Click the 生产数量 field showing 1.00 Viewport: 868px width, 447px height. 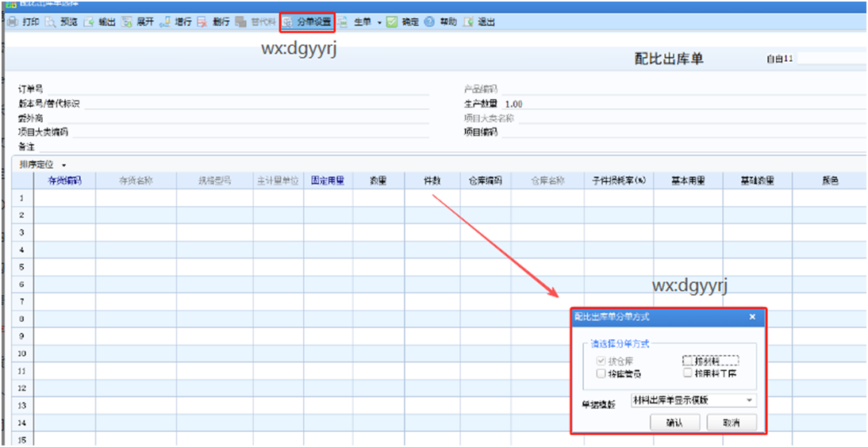pos(683,104)
